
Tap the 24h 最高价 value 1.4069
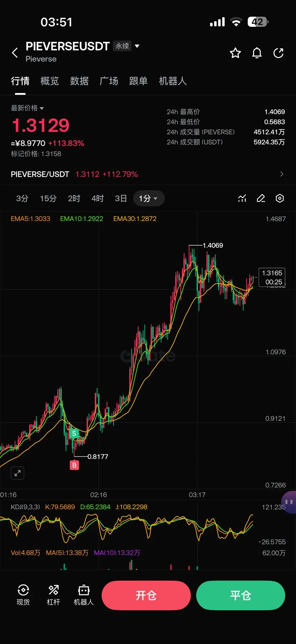275,112
